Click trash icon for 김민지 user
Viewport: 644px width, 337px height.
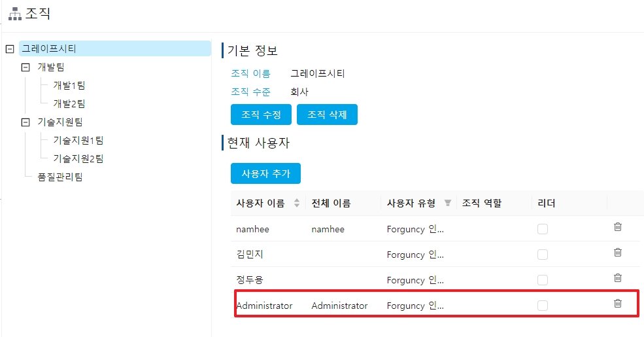coord(617,253)
